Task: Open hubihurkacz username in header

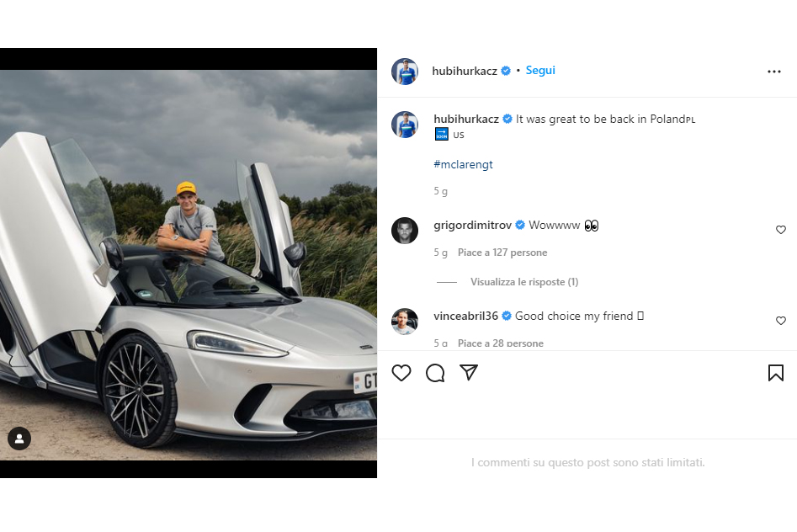Action: pos(464,71)
